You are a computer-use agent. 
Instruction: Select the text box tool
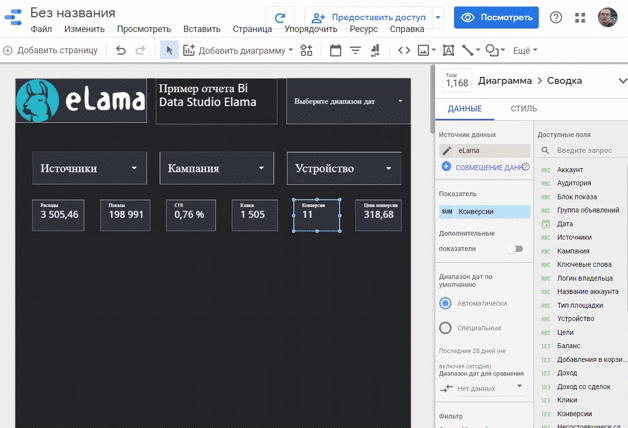[x=448, y=50]
